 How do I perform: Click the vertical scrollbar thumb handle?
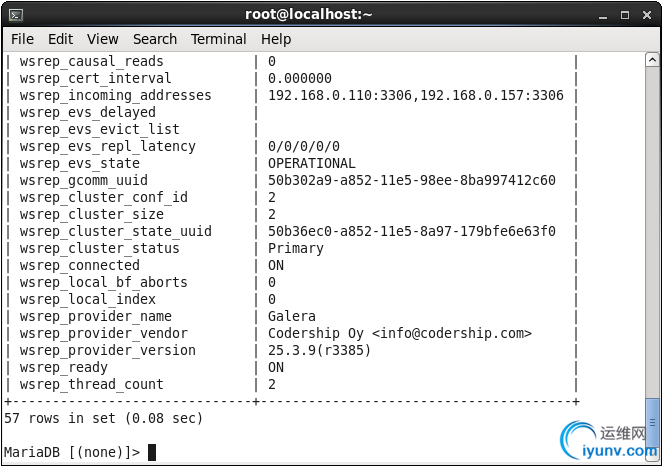[x=652, y=423]
